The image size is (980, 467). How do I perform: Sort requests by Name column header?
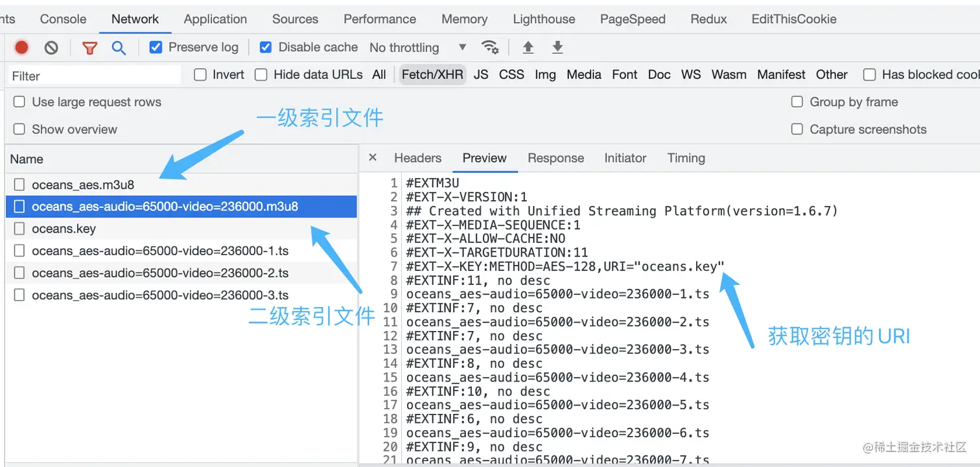[181, 159]
